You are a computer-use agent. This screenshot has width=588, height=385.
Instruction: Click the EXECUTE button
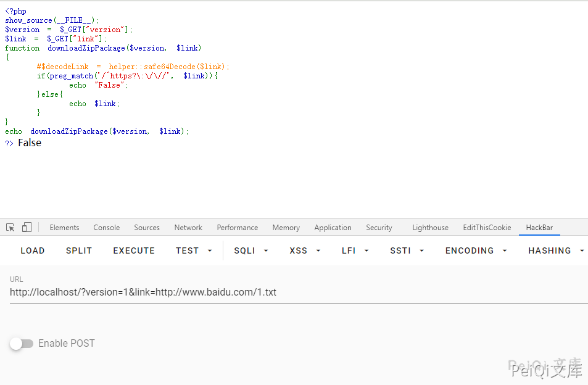[x=134, y=251]
